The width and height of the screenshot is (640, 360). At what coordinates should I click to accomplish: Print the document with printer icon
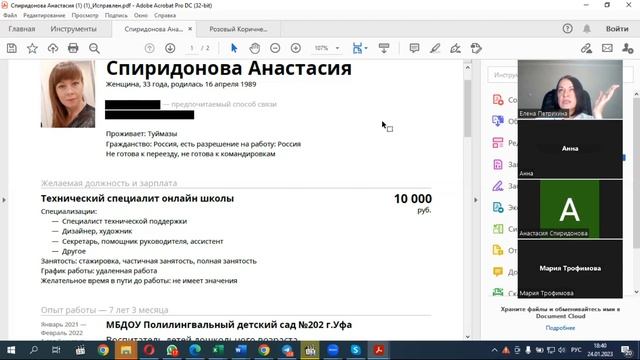73,48
